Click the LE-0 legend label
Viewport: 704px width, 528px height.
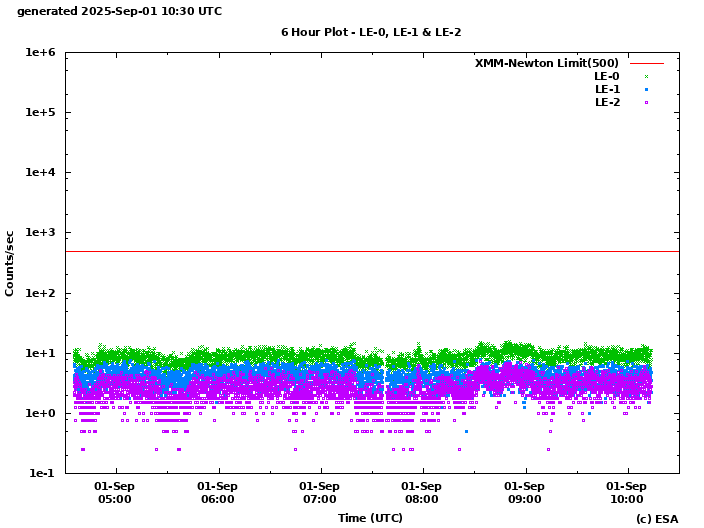[x=607, y=76]
